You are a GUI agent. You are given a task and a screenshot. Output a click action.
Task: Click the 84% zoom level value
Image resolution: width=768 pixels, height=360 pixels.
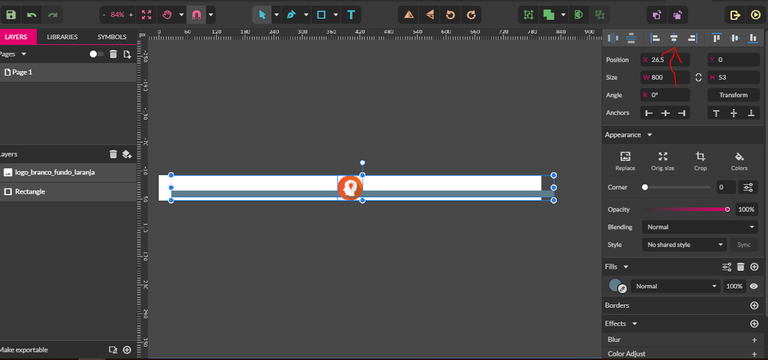pyautogui.click(x=118, y=15)
